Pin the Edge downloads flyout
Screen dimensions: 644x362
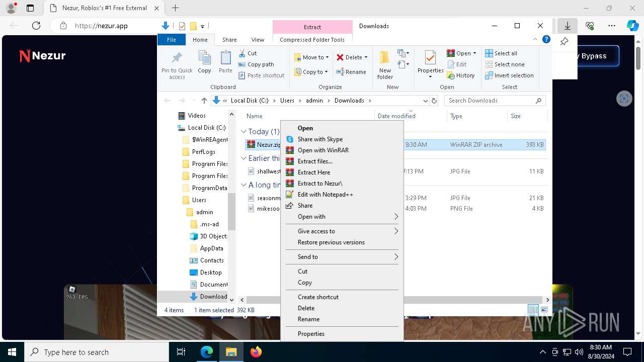[x=564, y=42]
